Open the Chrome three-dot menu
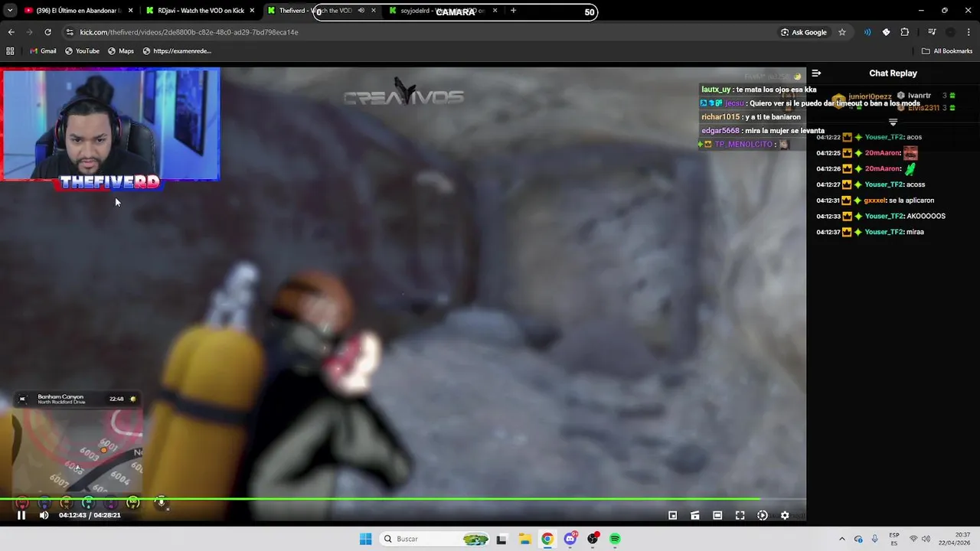 969,32
